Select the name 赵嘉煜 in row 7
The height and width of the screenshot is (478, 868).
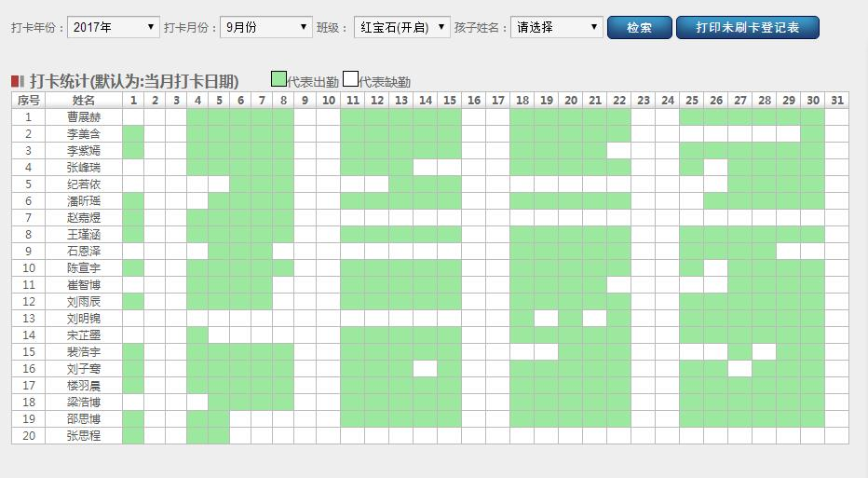84,218
